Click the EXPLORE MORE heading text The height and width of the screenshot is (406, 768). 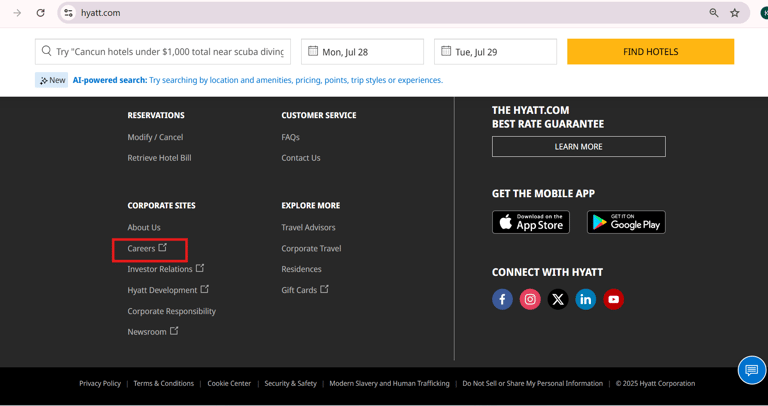click(311, 205)
